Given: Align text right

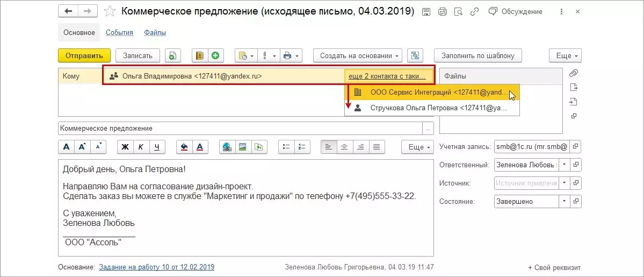Looking at the screenshot, I should pyautogui.click(x=361, y=147).
